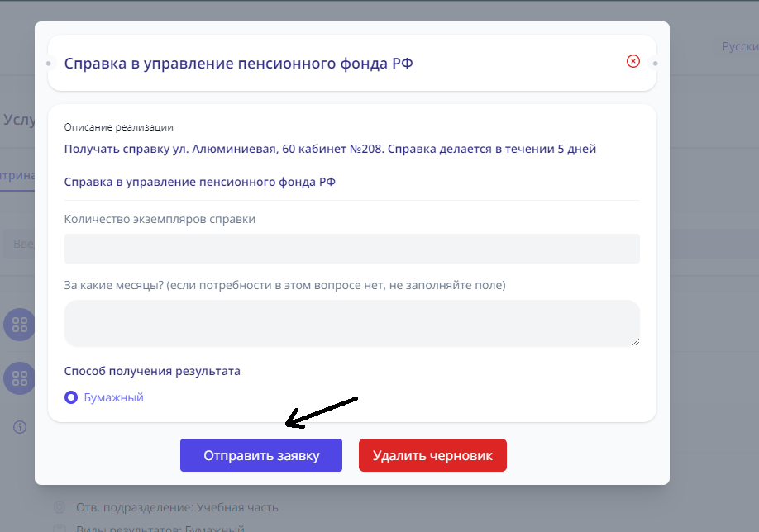Click the Описание реализации label
The height and width of the screenshot is (532, 759).
click(118, 127)
